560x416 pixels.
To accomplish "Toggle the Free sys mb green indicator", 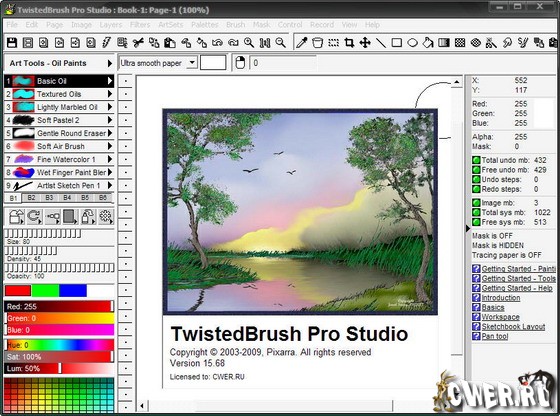I will coord(476,222).
